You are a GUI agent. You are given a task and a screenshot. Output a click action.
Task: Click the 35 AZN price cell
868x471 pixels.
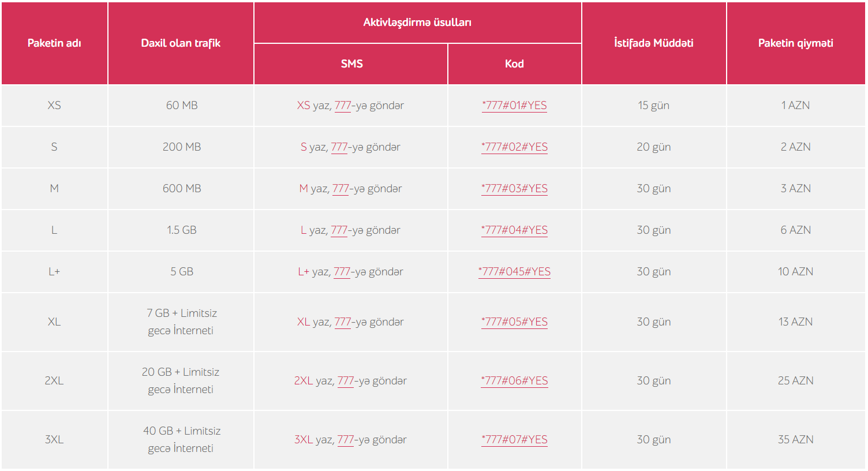pos(796,440)
